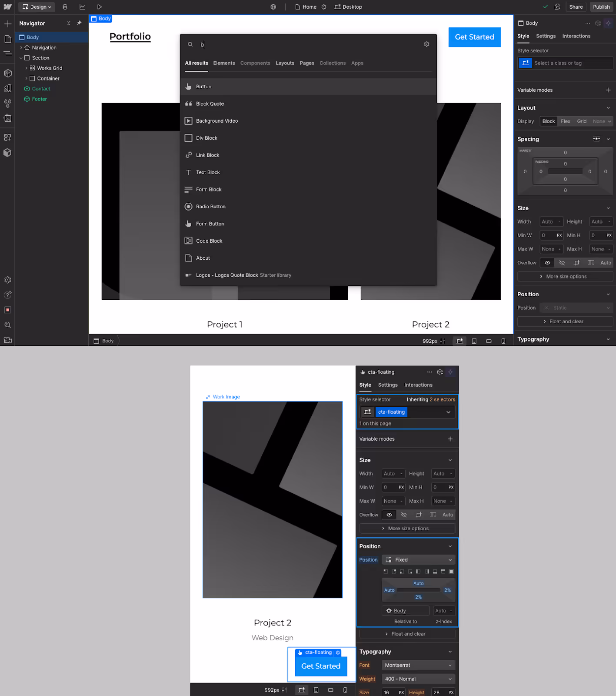Click the 2 selectors inheriting link

click(442, 400)
